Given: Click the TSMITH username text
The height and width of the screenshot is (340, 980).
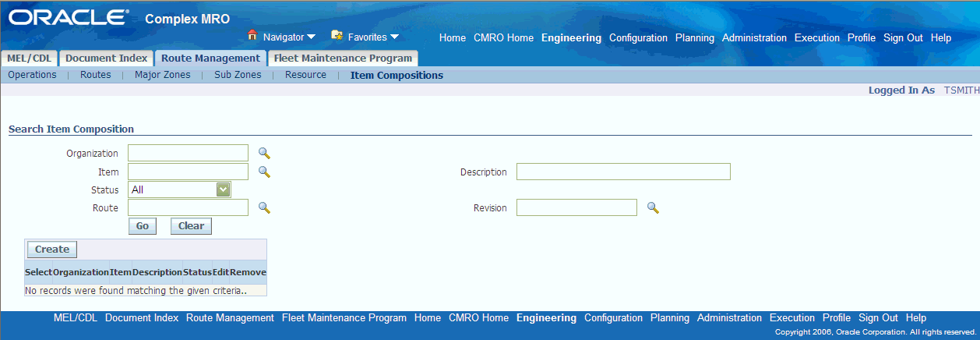Looking at the screenshot, I should point(961,90).
